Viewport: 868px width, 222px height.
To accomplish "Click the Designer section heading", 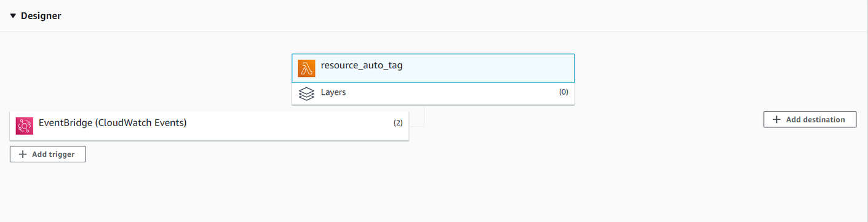I will 41,16.
